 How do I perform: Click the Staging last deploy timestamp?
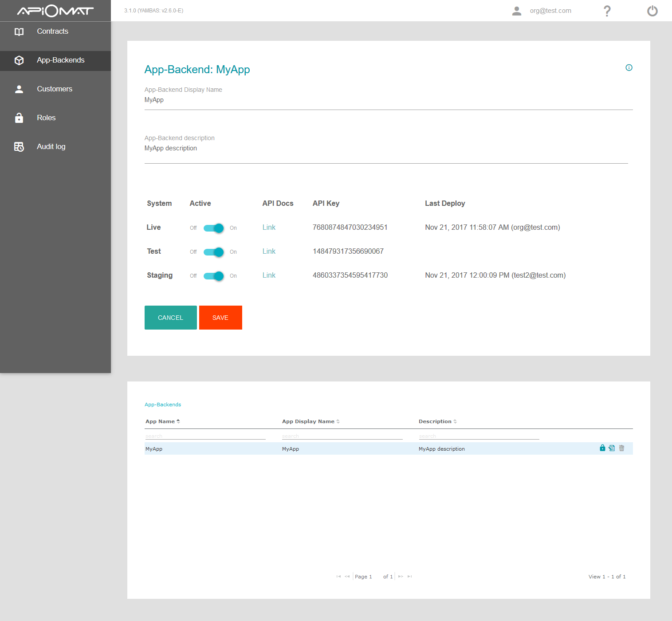coord(495,275)
